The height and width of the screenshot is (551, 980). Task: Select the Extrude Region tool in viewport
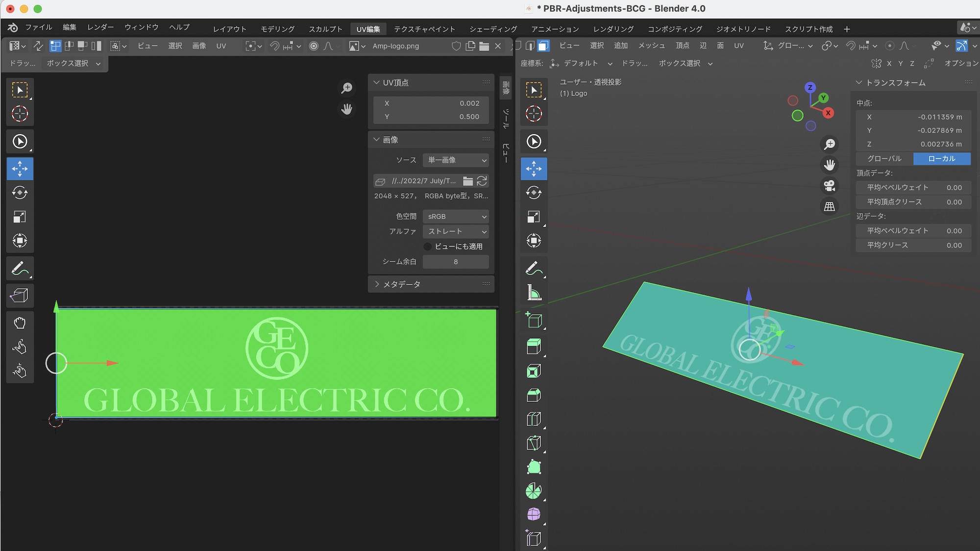click(534, 347)
